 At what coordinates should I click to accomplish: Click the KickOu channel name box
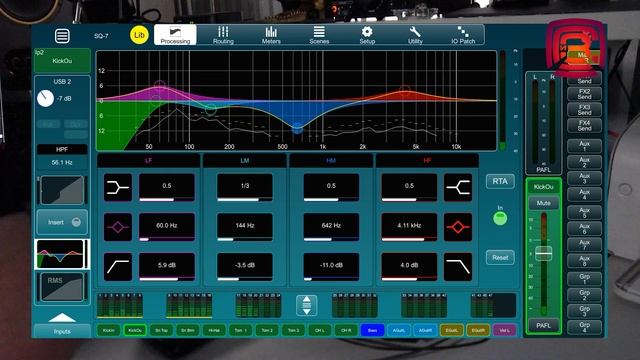tap(62, 61)
